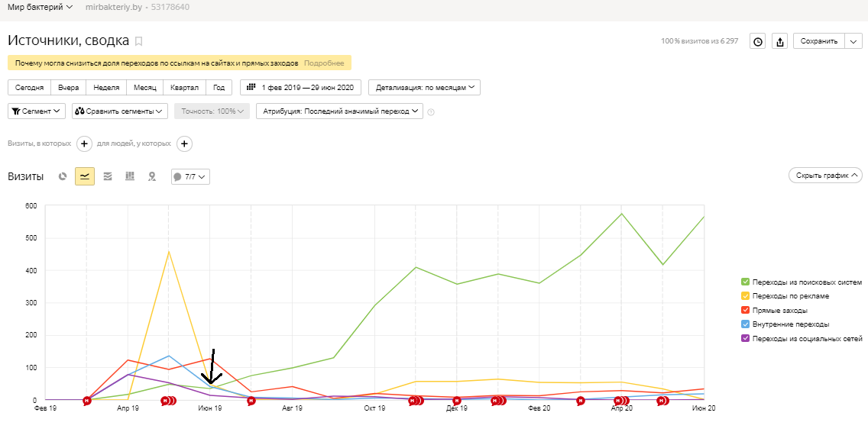Screen dimensions: 868x432
Task: Bookmark the Источники, сводка report
Action: click(x=139, y=41)
